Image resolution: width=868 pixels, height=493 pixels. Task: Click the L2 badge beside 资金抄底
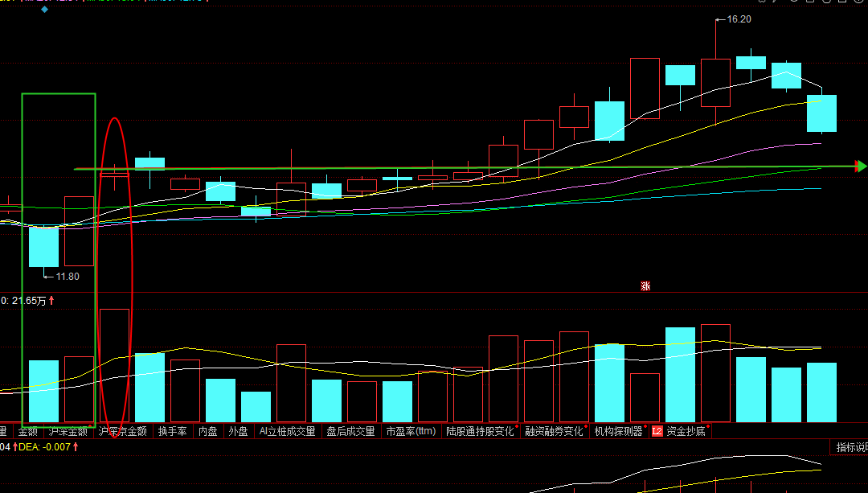tap(657, 431)
